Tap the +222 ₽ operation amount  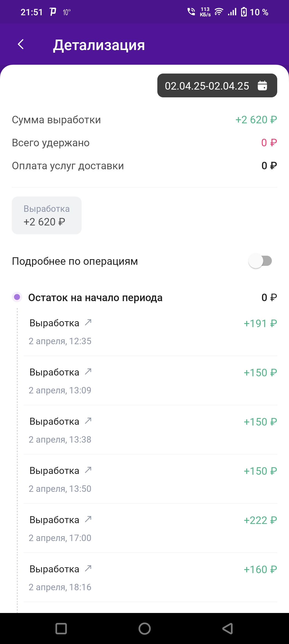(x=260, y=520)
